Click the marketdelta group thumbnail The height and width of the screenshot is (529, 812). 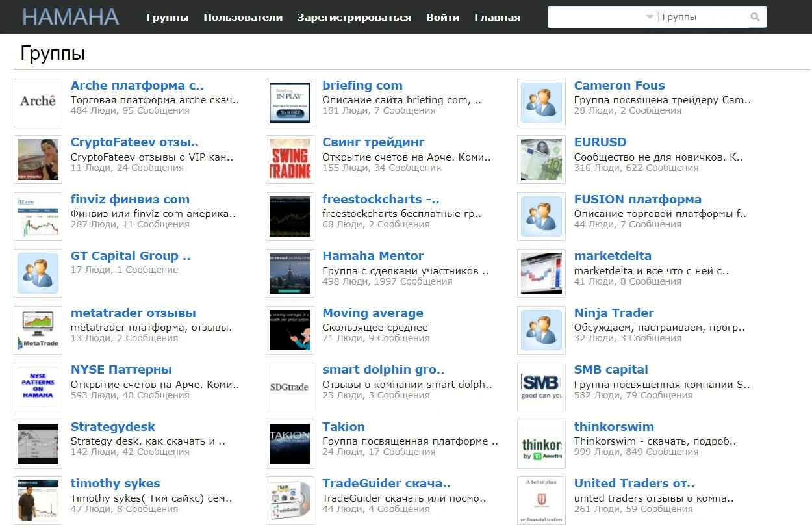(x=541, y=273)
